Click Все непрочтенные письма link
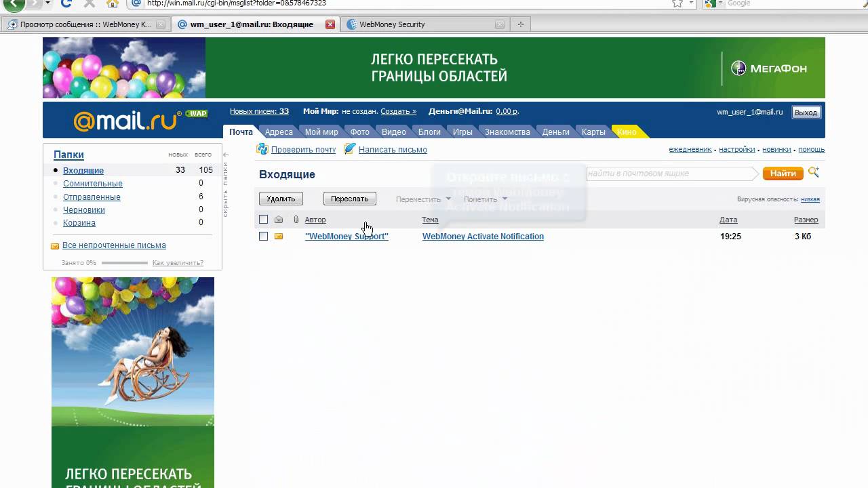Screen dimensions: 868x488 click(x=114, y=245)
